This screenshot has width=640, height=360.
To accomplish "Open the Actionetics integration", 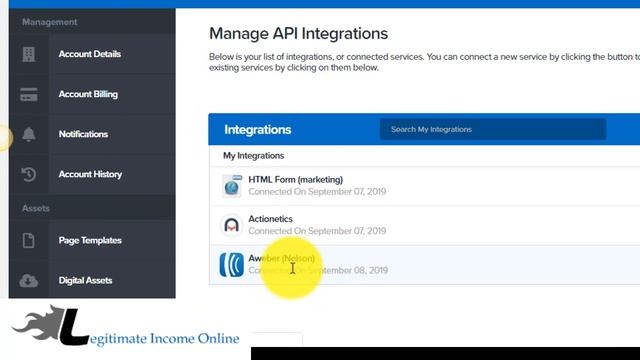I will [424, 225].
